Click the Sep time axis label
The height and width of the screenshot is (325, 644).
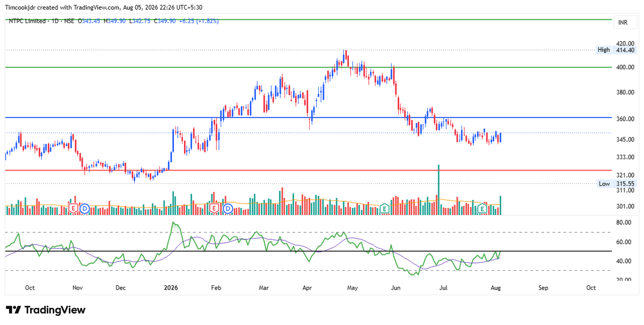[543, 288]
